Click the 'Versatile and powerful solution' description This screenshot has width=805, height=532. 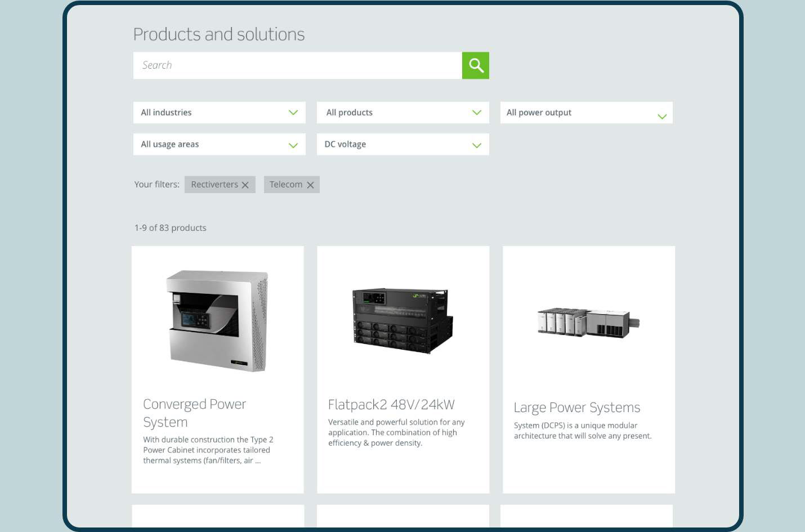[396, 432]
